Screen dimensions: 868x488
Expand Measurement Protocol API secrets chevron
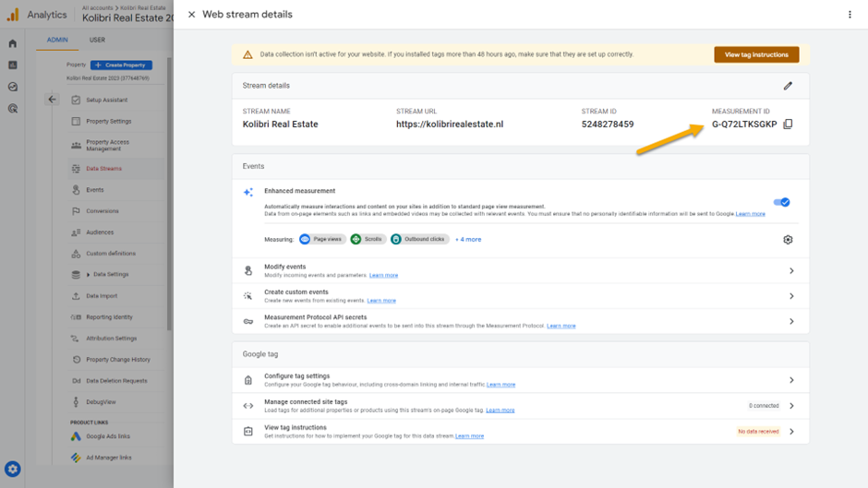point(791,321)
